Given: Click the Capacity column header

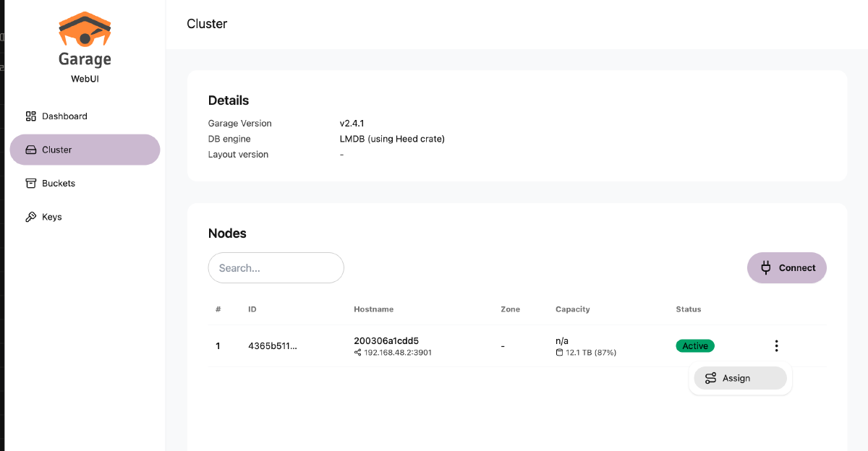Looking at the screenshot, I should [x=573, y=309].
